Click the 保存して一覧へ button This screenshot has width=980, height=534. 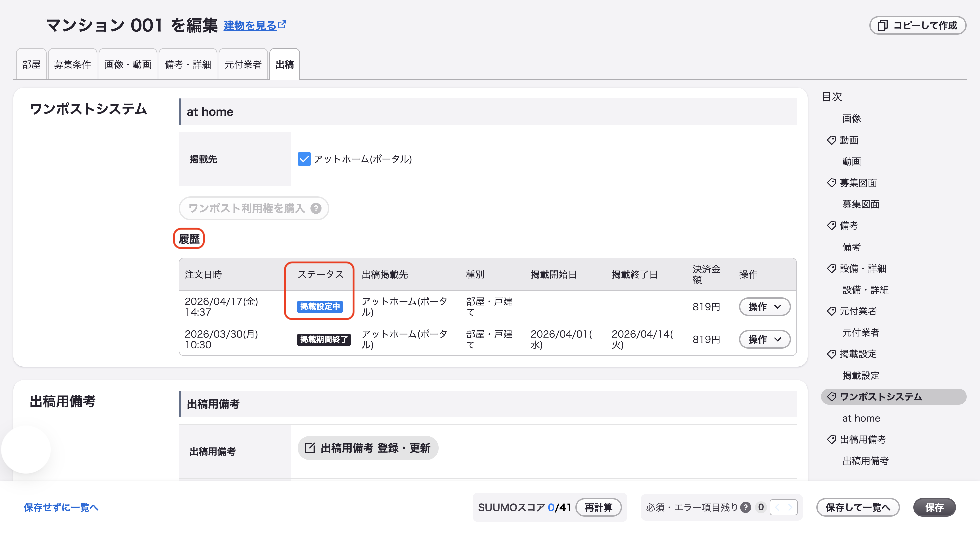858,507
